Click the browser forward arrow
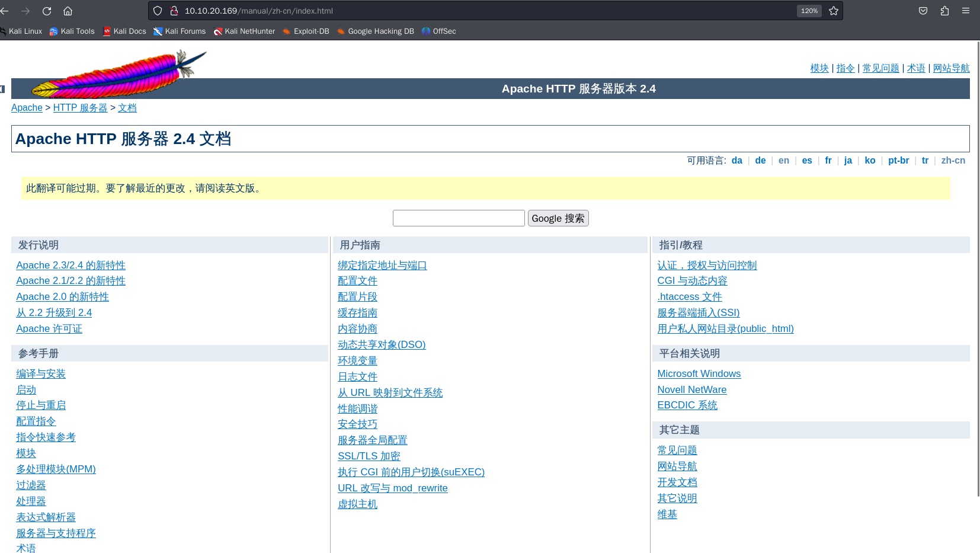This screenshot has height=553, width=980. click(x=25, y=11)
